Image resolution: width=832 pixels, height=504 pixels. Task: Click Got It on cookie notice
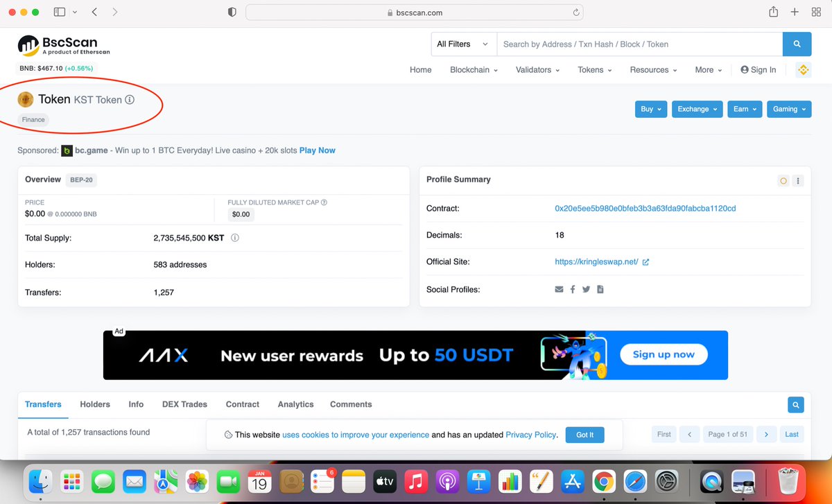(584, 435)
